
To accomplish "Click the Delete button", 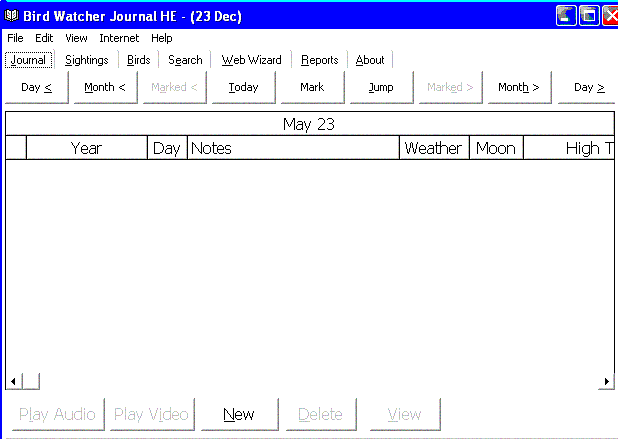I will 321,414.
